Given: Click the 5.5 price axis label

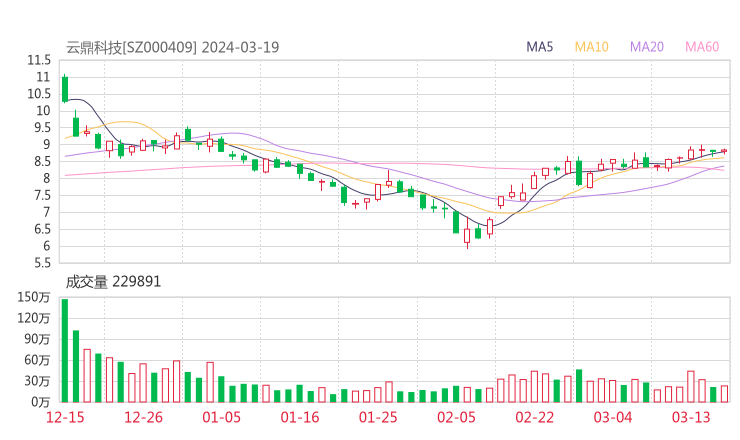Looking at the screenshot, I should (x=41, y=263).
